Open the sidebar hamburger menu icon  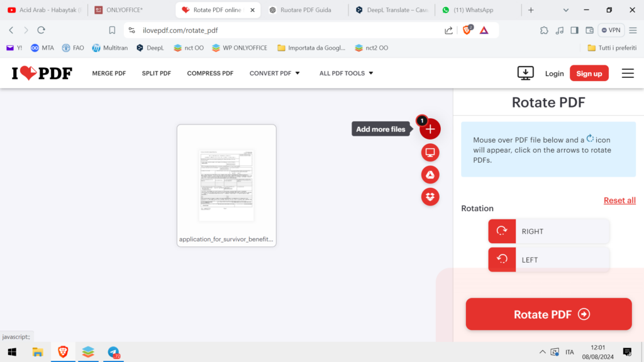[627, 73]
